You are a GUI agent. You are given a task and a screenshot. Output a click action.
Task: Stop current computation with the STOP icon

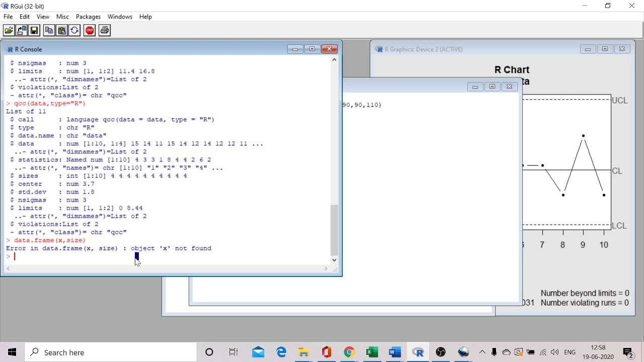(x=90, y=31)
